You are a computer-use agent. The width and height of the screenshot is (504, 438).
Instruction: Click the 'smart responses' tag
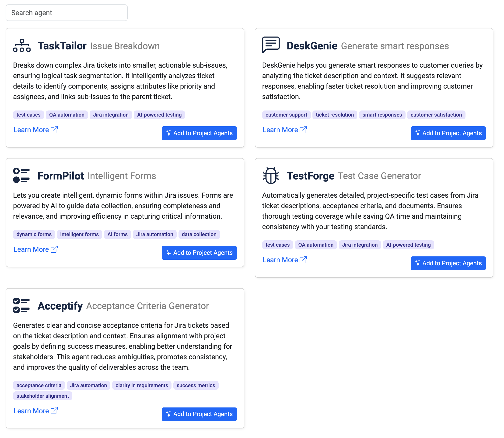(382, 115)
